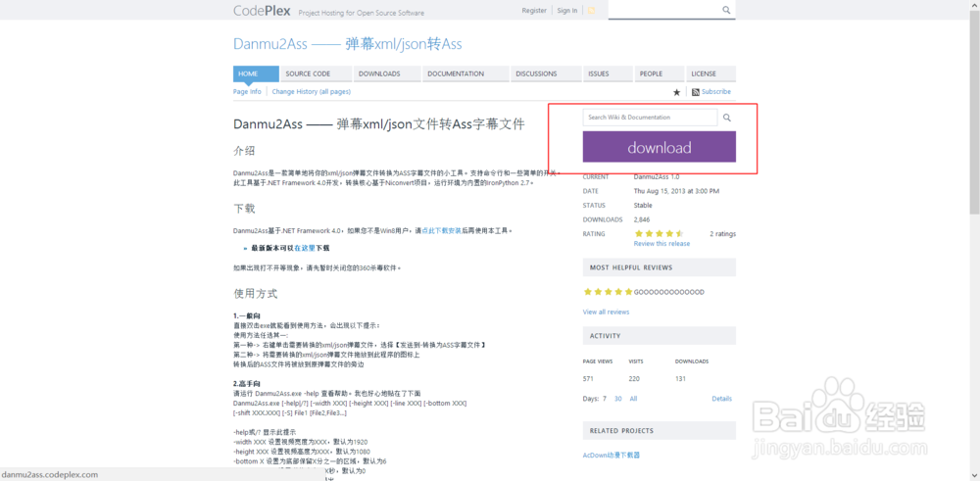Open Review this release link
This screenshot has height=481, width=980.
click(661, 244)
